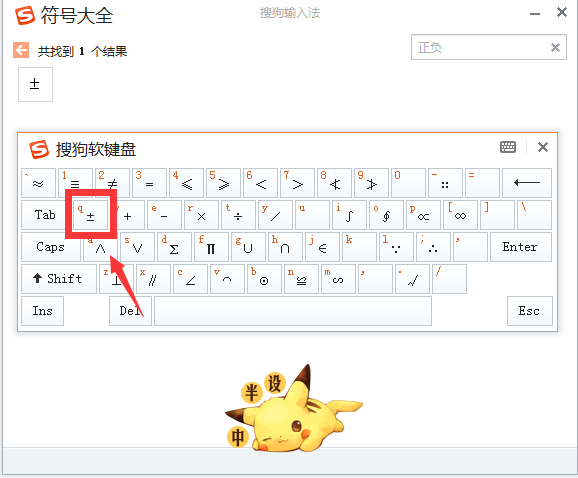
Task: Click the ∮ key labeled o
Action: [387, 215]
